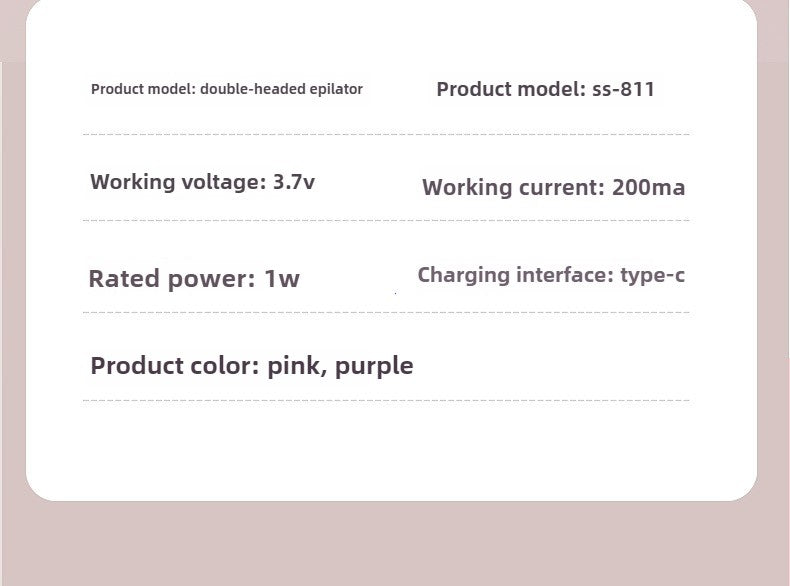Viewport: 790px width, 586px height.
Task: Click the pink background below the white card
Action: [x=394, y=545]
